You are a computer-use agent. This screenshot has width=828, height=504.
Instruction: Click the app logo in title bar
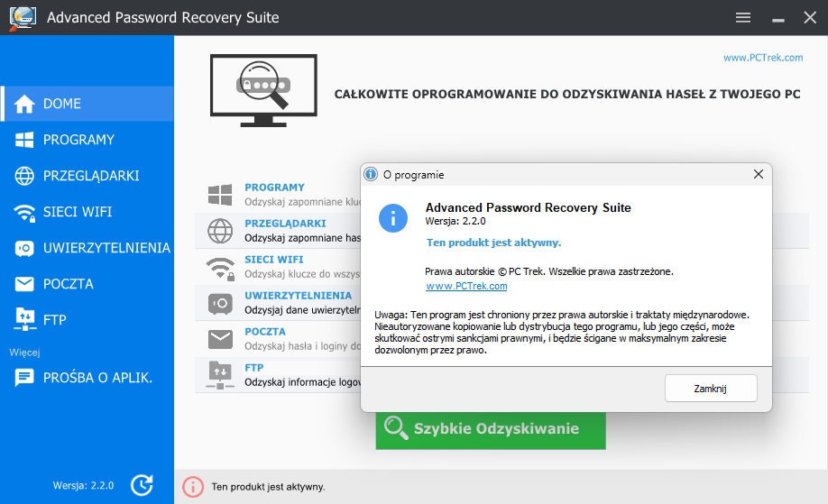[23, 18]
